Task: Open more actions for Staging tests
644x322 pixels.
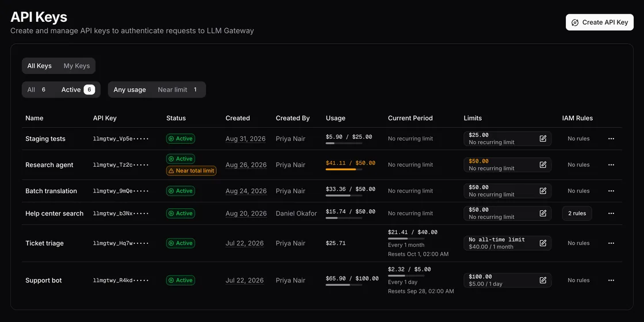Action: (x=611, y=139)
